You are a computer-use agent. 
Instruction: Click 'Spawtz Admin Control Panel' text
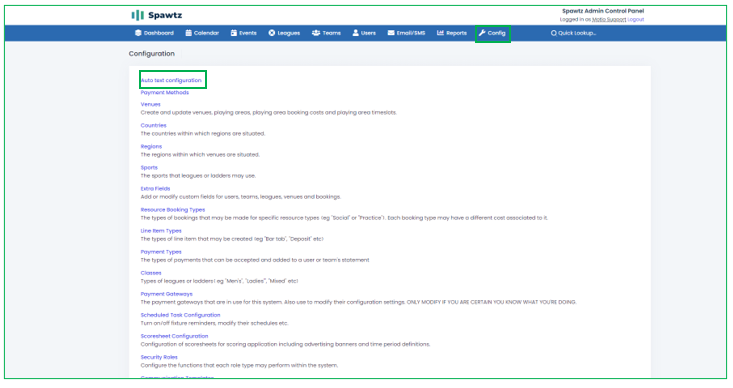pyautogui.click(x=603, y=11)
